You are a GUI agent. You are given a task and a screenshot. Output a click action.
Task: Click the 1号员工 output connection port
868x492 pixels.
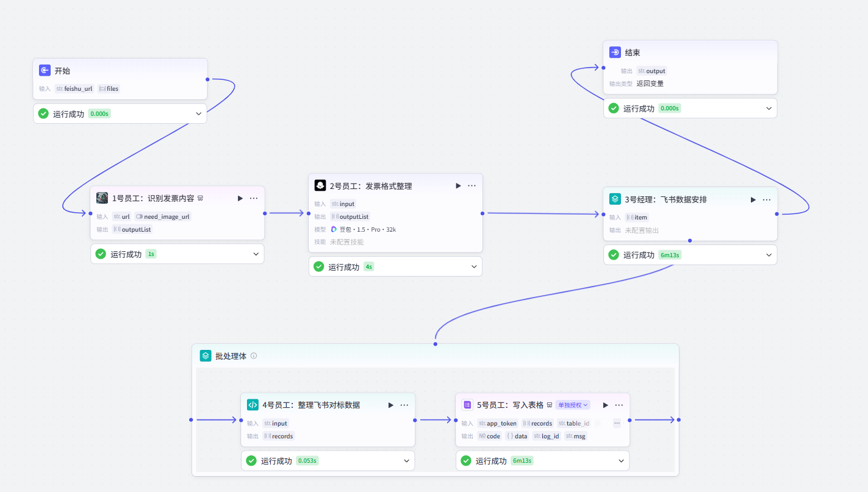(x=265, y=213)
